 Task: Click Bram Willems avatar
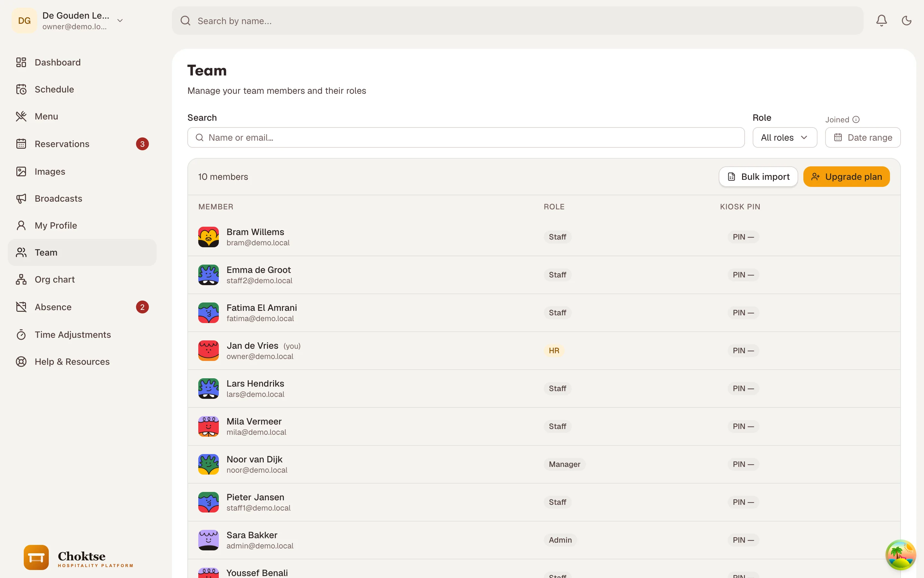[x=209, y=237]
